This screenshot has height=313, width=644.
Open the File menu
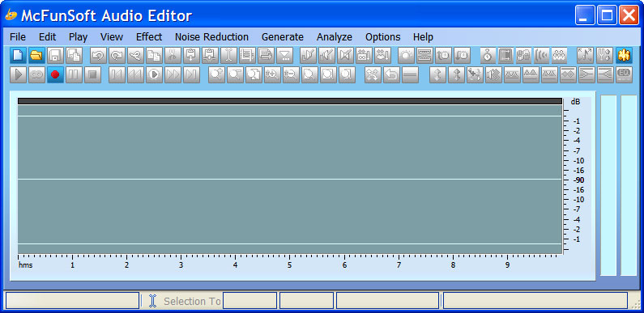(x=18, y=37)
